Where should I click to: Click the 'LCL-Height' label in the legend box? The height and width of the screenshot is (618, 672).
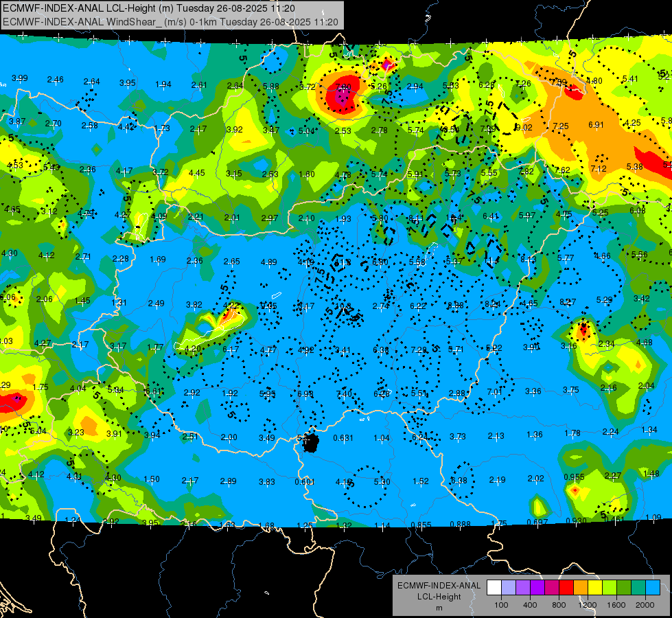tap(439, 597)
